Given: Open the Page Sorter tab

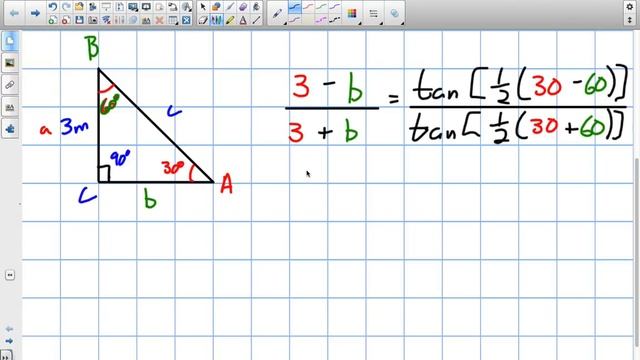Looking at the screenshot, I should pos(10,41).
